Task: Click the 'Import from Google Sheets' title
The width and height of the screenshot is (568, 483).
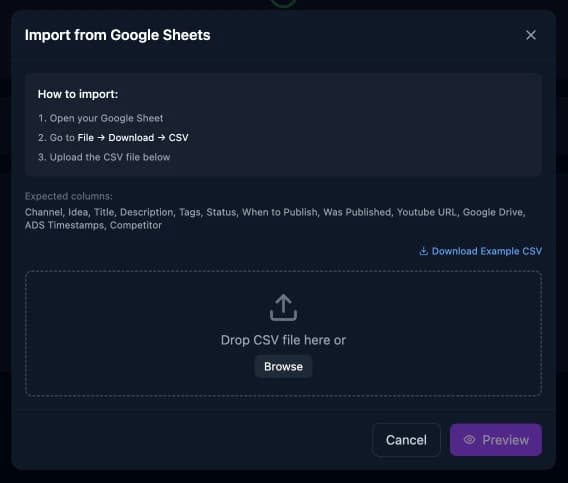Action: point(117,35)
